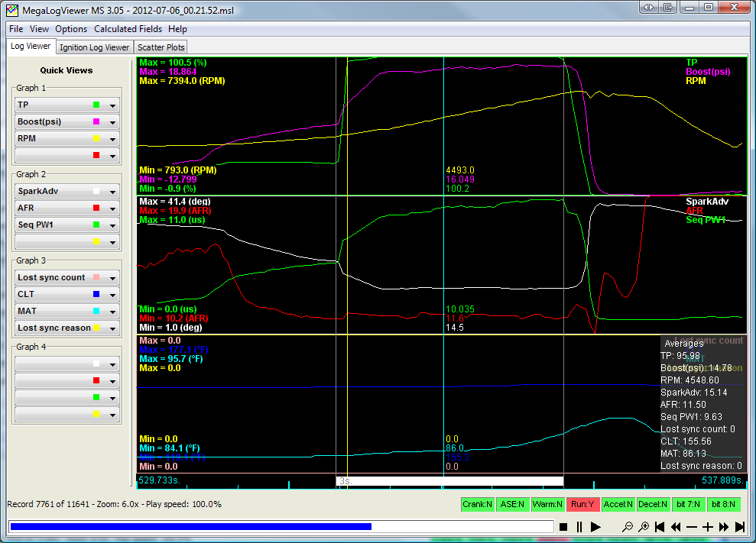Viewport: 756px width, 543px height.
Task: Open the CLT field dropdown in Graph 3
Action: click(113, 295)
